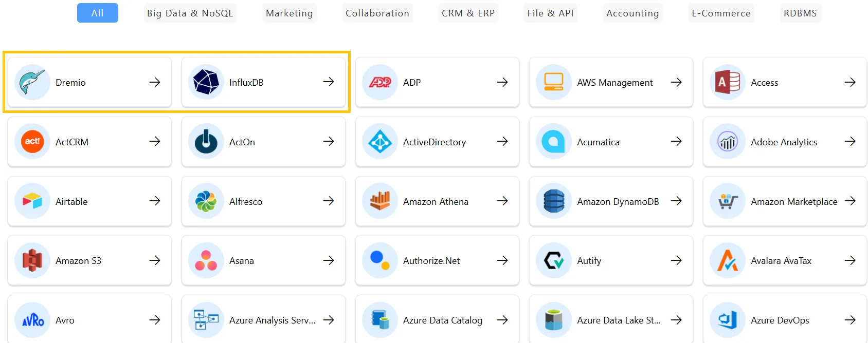Click the "Adobe Analytics" label
This screenshot has width=868, height=343.
(784, 142)
